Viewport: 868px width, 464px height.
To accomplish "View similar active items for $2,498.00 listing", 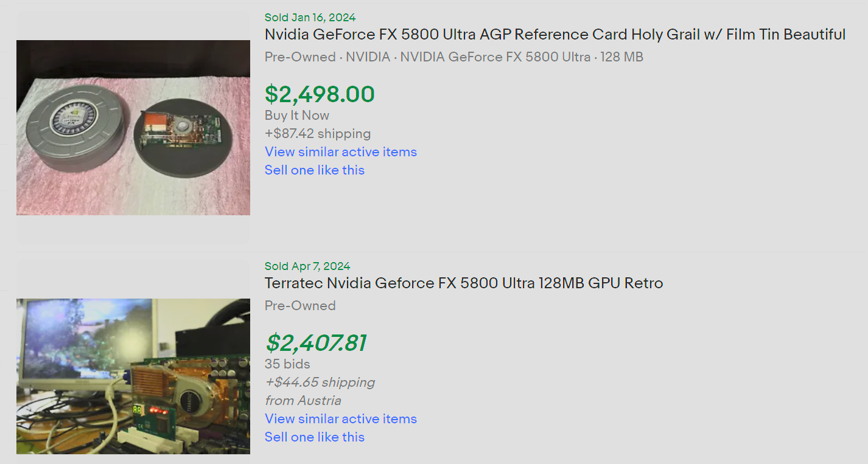I will pyautogui.click(x=340, y=152).
